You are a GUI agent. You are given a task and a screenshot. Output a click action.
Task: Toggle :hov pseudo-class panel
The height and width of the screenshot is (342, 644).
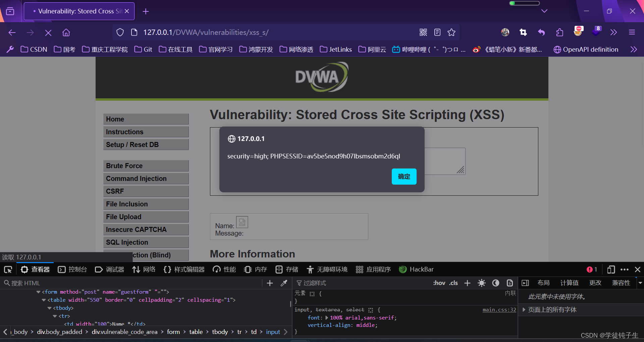tap(439, 283)
